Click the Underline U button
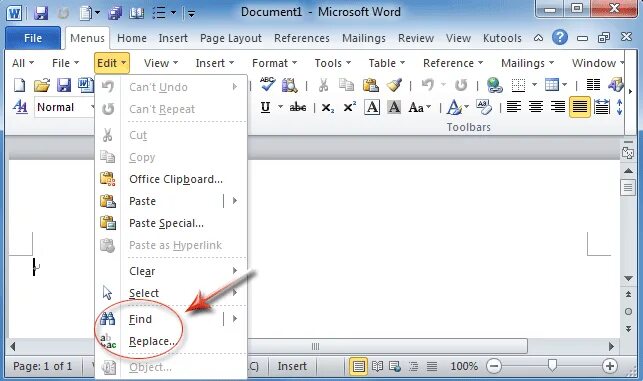The width and height of the screenshot is (643, 381). tap(265, 107)
